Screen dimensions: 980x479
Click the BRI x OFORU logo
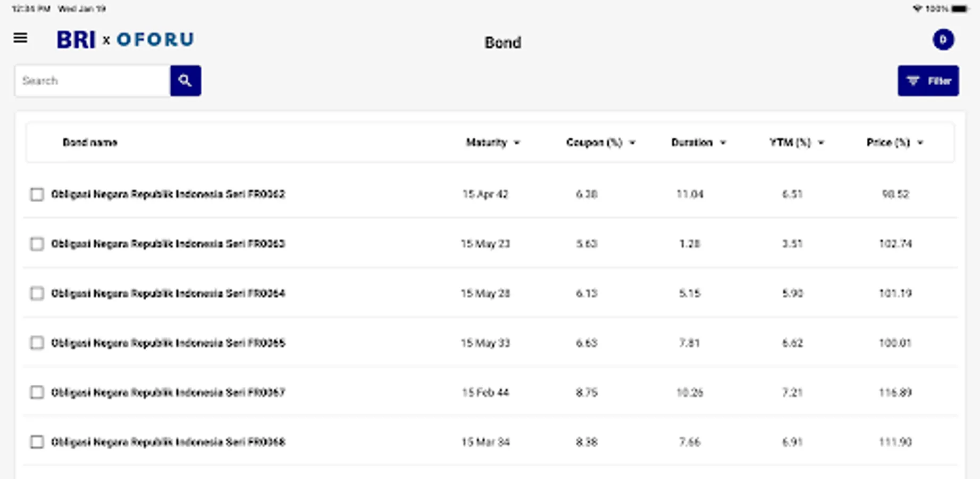[125, 40]
